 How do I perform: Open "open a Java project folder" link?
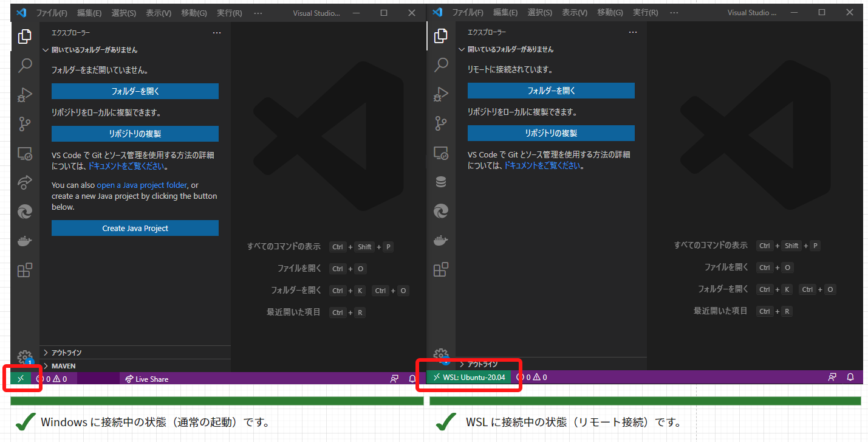pyautogui.click(x=142, y=185)
